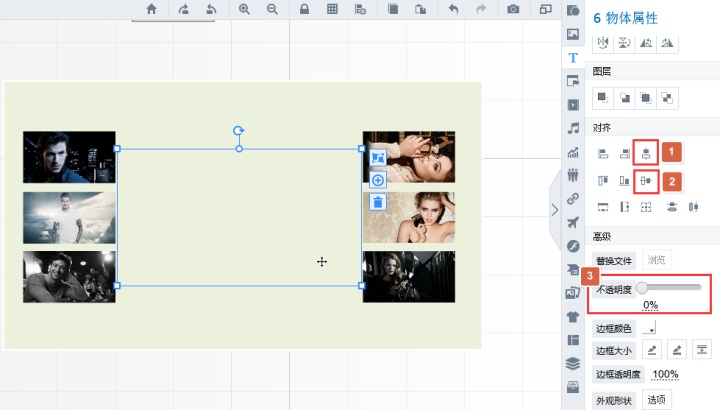The image size is (720, 410).
Task: Open the stacked Layers icon in the sidebar
Action: point(573,364)
